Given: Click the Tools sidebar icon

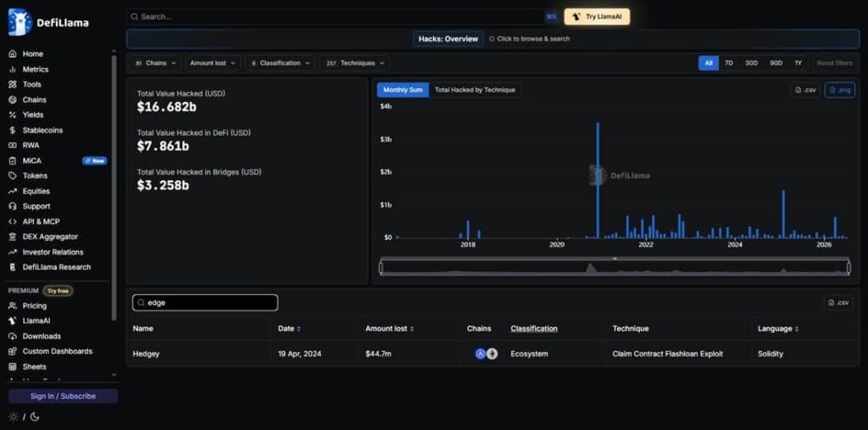Looking at the screenshot, I should pos(12,84).
